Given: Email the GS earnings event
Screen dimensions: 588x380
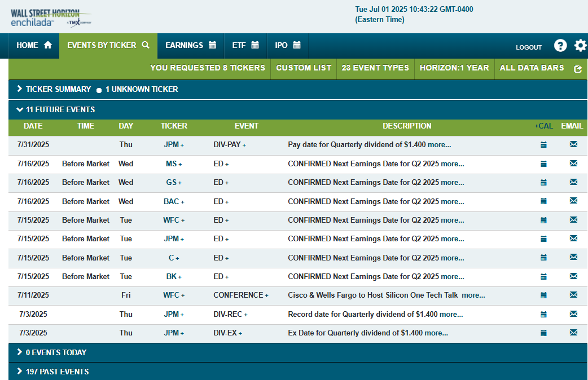Looking at the screenshot, I should pos(573,182).
